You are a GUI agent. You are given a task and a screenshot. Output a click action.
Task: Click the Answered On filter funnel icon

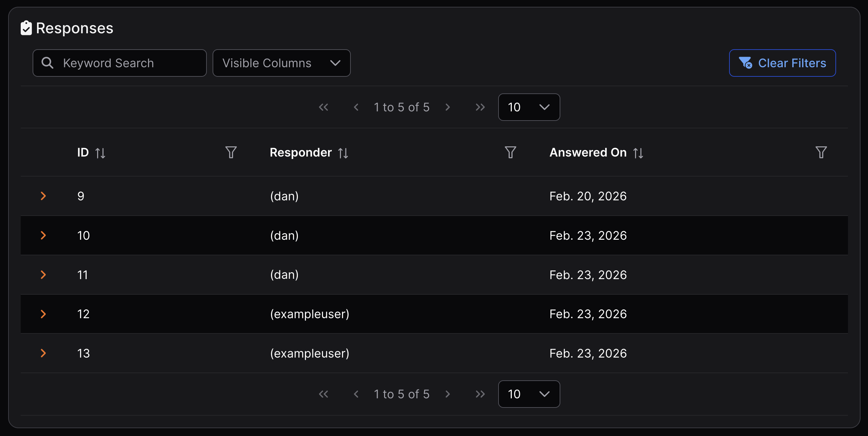(821, 152)
